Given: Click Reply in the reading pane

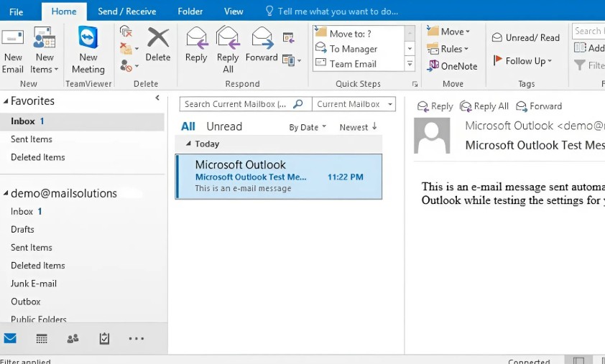Looking at the screenshot, I should point(435,106).
